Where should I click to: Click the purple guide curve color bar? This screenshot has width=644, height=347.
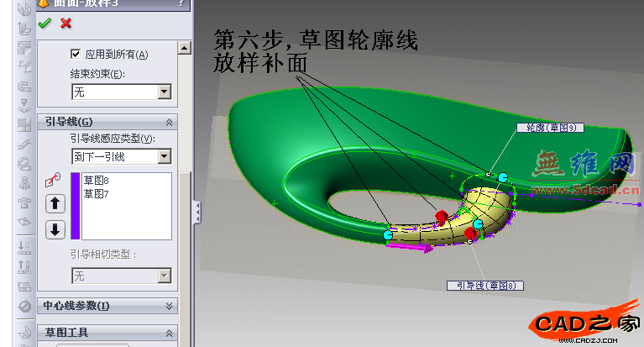[75, 206]
